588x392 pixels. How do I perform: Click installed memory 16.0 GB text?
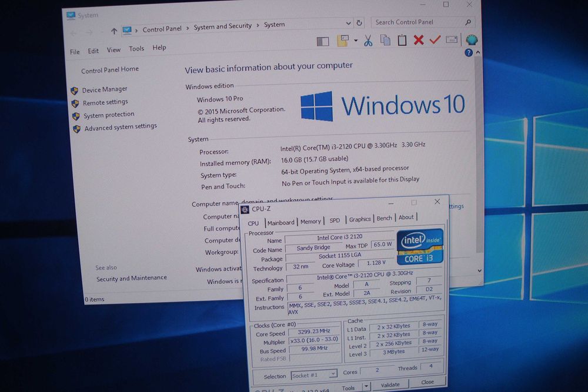click(315, 160)
